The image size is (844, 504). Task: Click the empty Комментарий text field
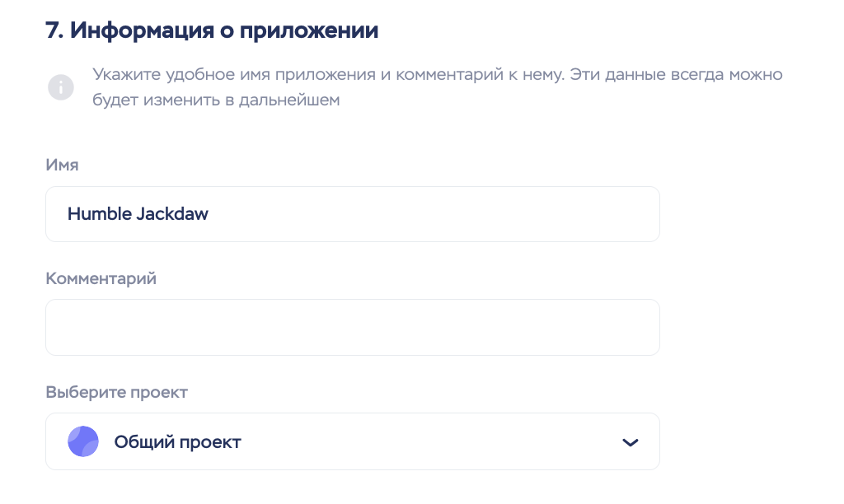coord(353,327)
